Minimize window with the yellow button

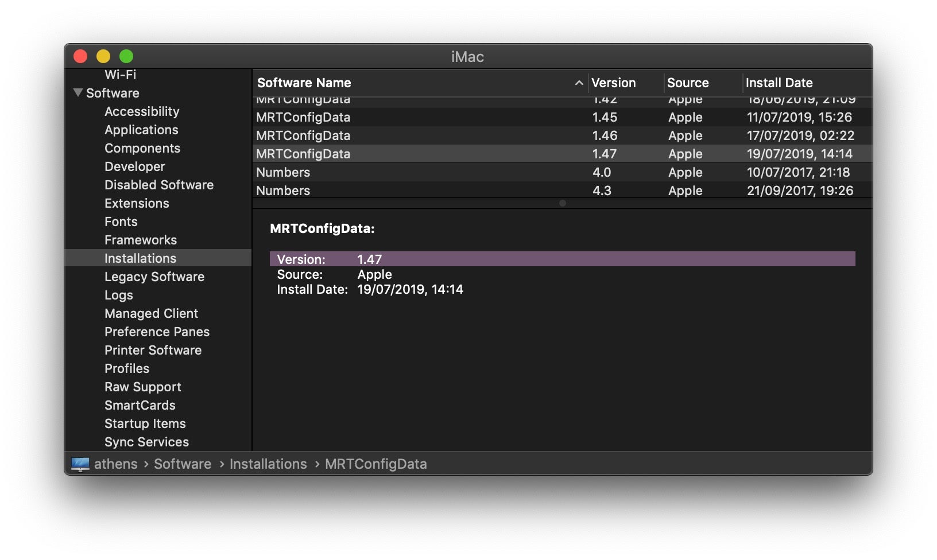pos(103,56)
